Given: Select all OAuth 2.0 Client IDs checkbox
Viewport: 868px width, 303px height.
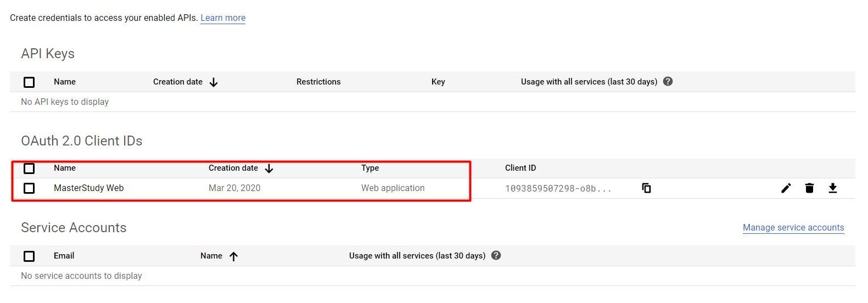Looking at the screenshot, I should tap(29, 169).
